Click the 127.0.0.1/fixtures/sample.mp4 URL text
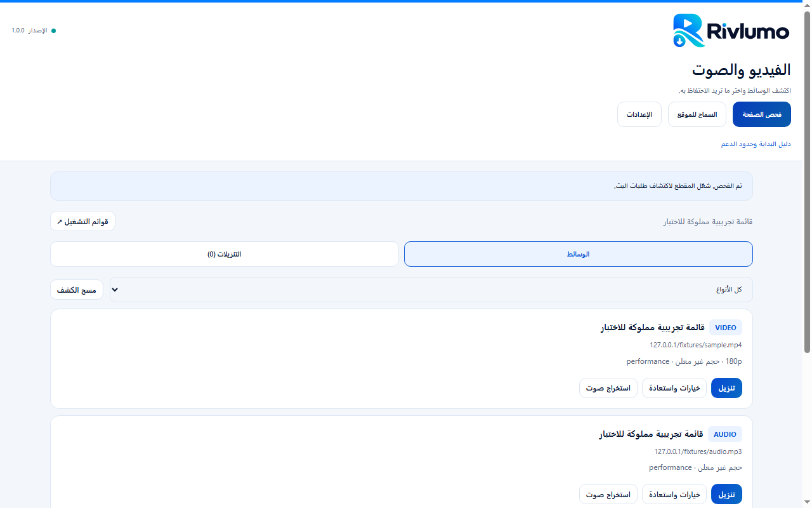 695,345
